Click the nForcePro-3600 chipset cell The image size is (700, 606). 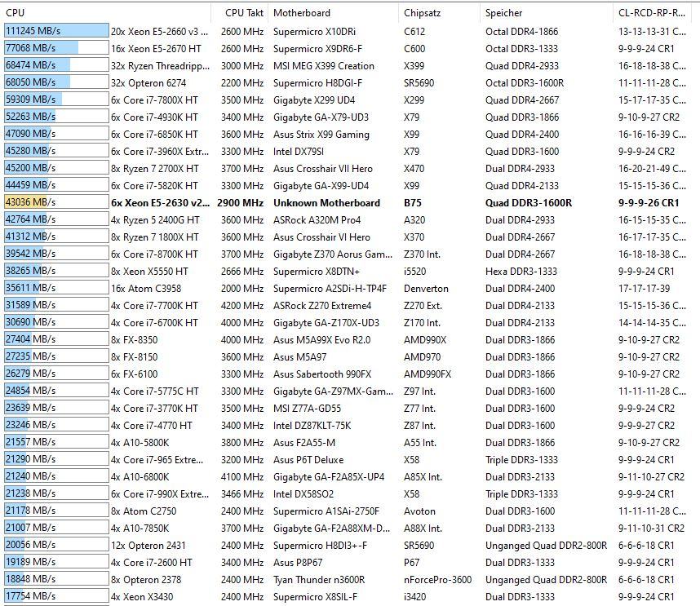click(x=437, y=580)
